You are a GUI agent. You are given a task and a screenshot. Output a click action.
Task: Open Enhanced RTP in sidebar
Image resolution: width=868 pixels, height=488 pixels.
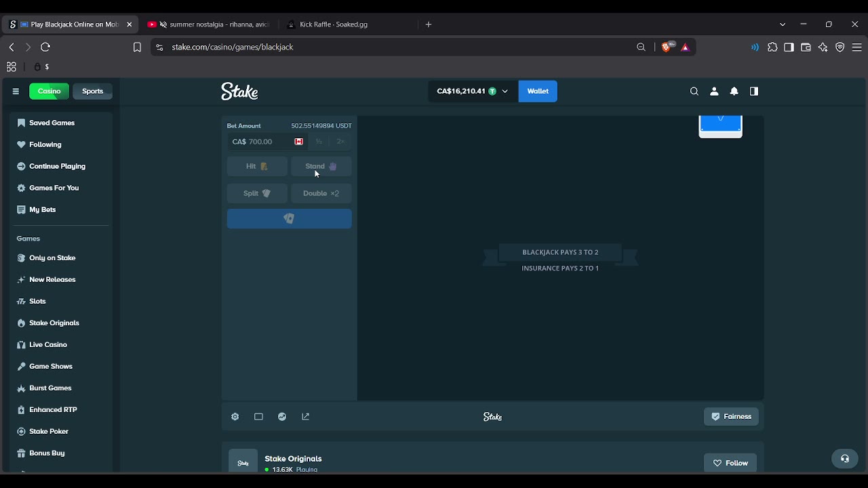tap(61, 409)
